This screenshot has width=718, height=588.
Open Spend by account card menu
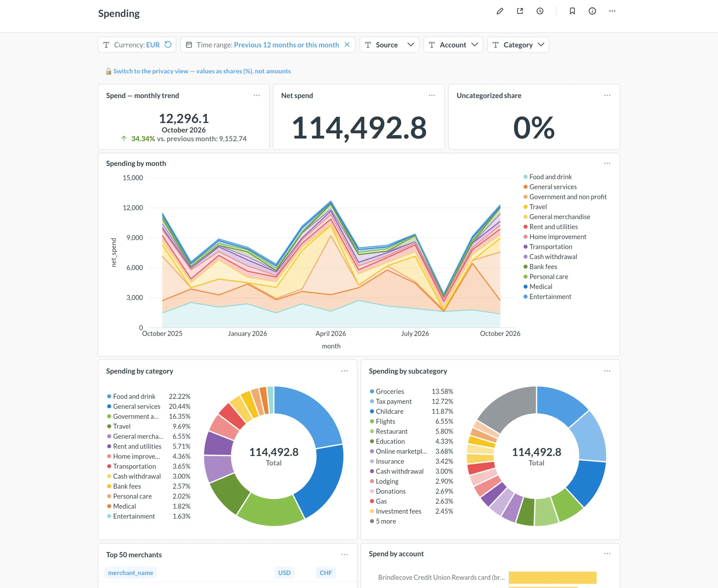point(607,554)
